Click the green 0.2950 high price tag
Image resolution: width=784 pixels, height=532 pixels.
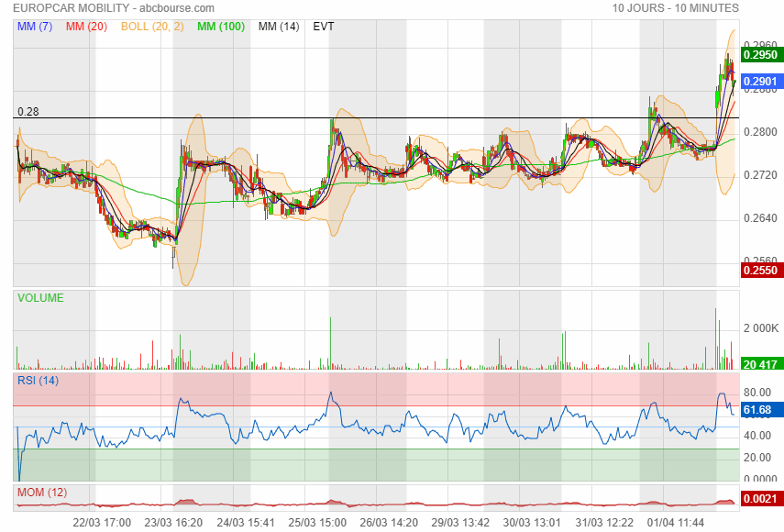759,55
